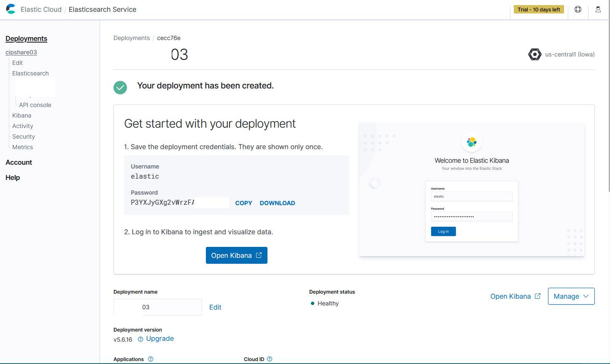610x364 pixels.
Task: Download the deployment credentials
Action: coord(278,203)
